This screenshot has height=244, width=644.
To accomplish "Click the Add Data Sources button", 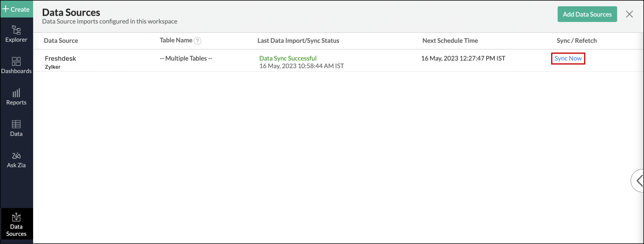I will [587, 14].
